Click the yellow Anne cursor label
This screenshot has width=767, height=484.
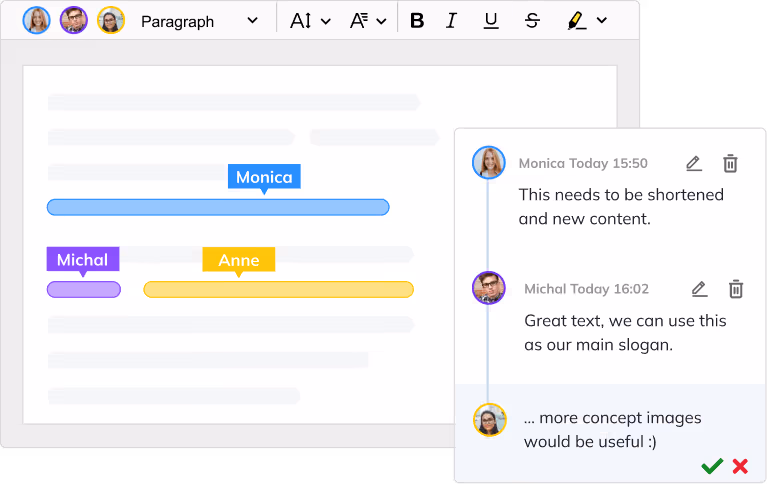(x=239, y=259)
